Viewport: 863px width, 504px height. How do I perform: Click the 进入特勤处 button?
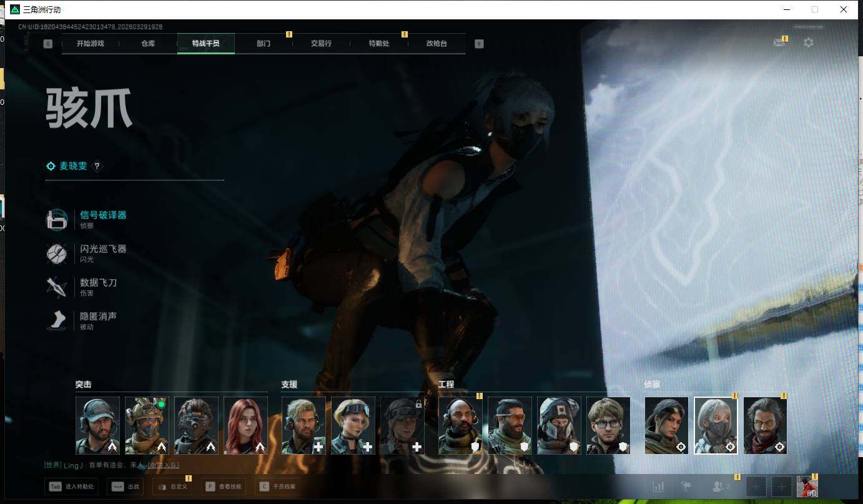click(71, 487)
